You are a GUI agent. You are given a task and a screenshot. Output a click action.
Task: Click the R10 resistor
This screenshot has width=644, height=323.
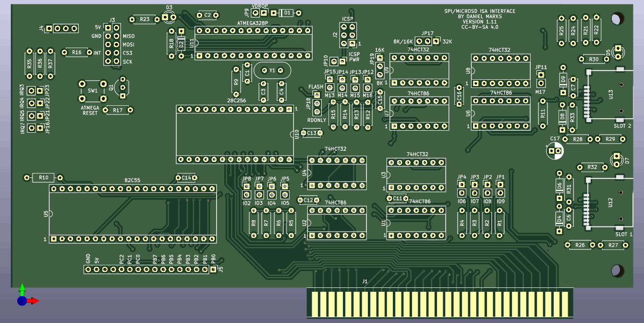point(44,178)
